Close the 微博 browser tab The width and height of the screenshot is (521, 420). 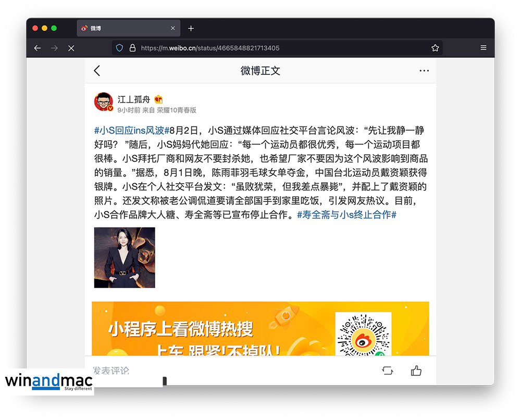tap(173, 28)
